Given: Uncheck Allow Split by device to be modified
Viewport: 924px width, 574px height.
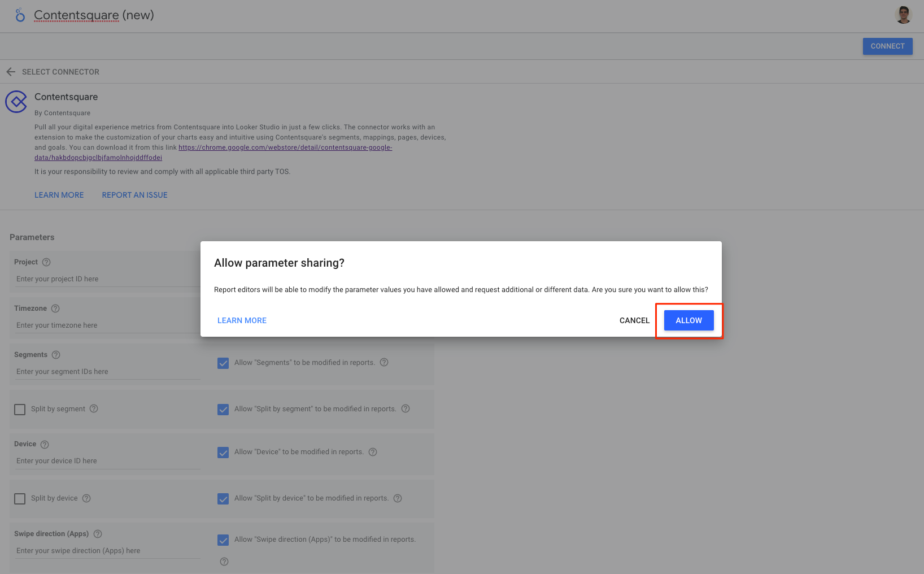Looking at the screenshot, I should click(223, 499).
